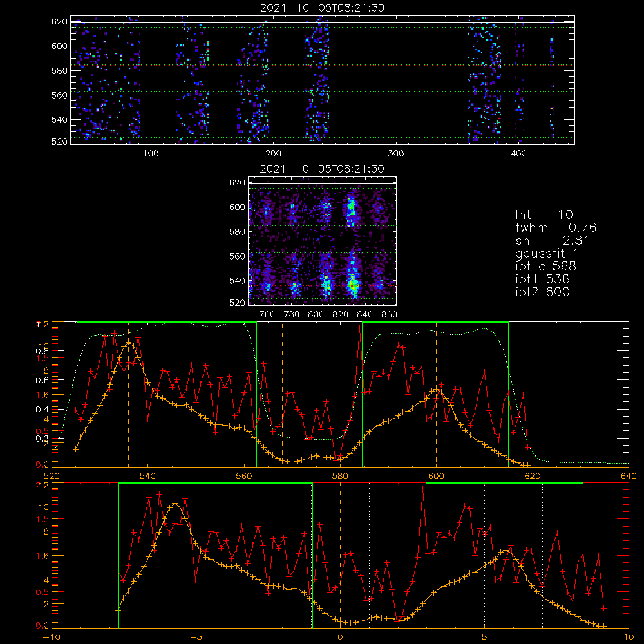
Task: Click x-axis label 760 on middle image plot
Action: [267, 315]
